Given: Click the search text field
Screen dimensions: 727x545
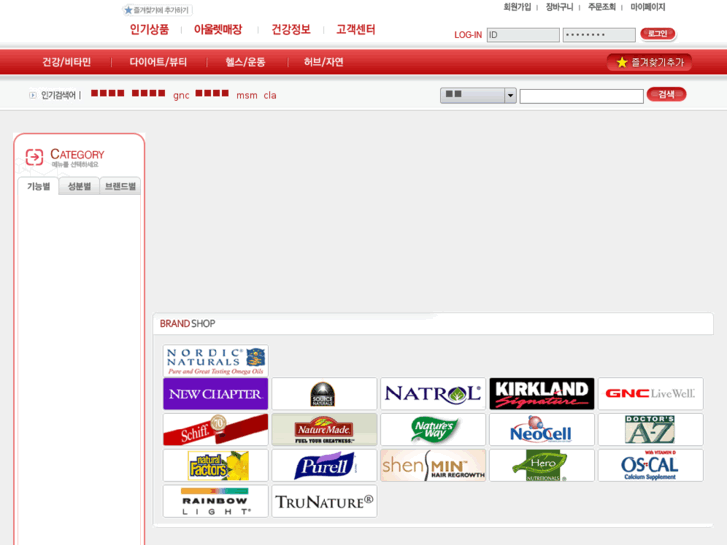Looking at the screenshot, I should tap(581, 96).
